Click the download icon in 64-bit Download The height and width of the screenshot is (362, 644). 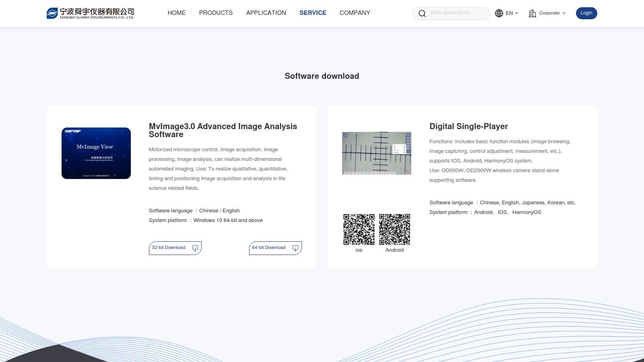[x=295, y=248]
